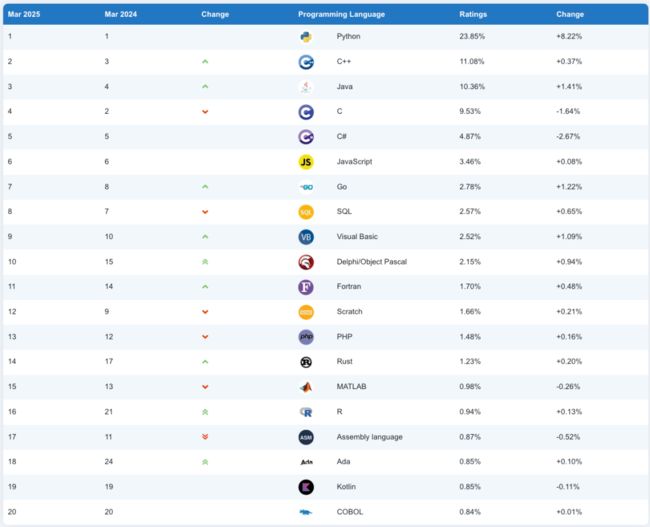
Task: Click the Go language logo
Action: (306, 187)
